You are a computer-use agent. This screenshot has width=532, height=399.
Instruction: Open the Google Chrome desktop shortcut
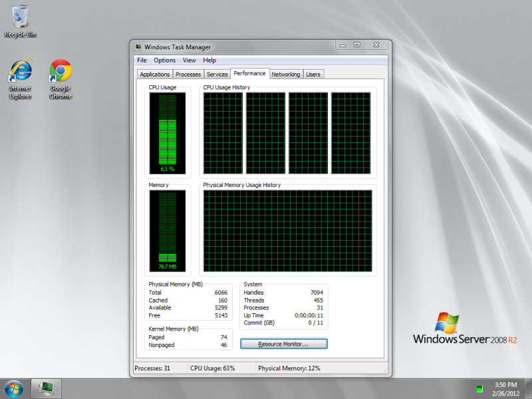coord(61,78)
